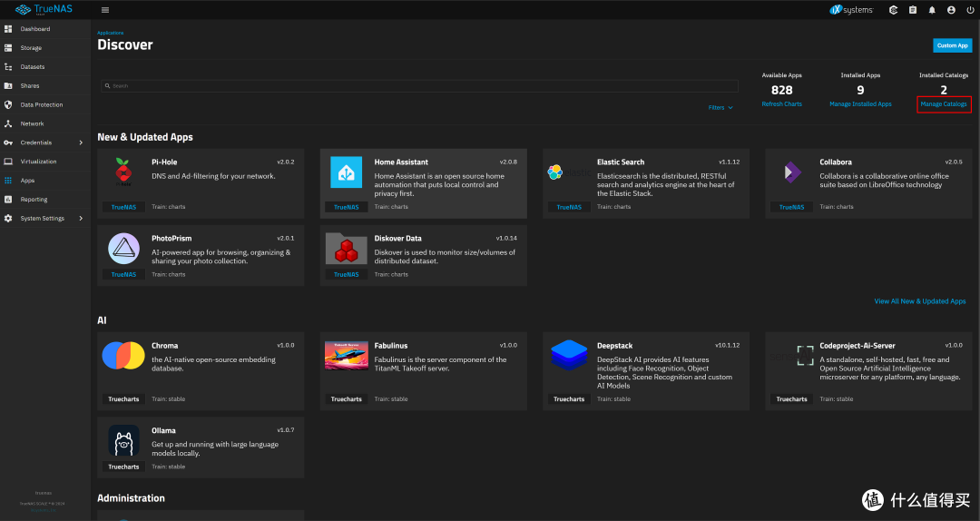Click the Diskover Data folder icon

click(347, 249)
